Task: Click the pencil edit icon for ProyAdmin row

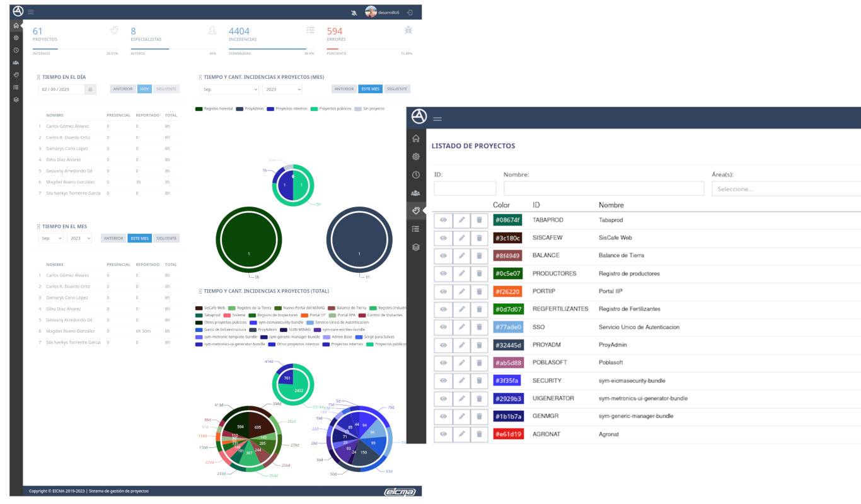Action: (x=461, y=345)
